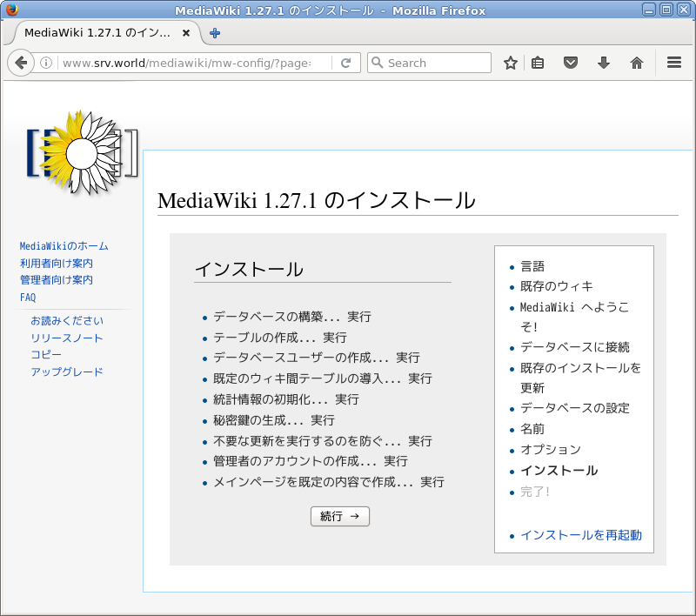Image resolution: width=696 pixels, height=616 pixels.
Task: Open a new tab with plus icon
Action: (215, 33)
